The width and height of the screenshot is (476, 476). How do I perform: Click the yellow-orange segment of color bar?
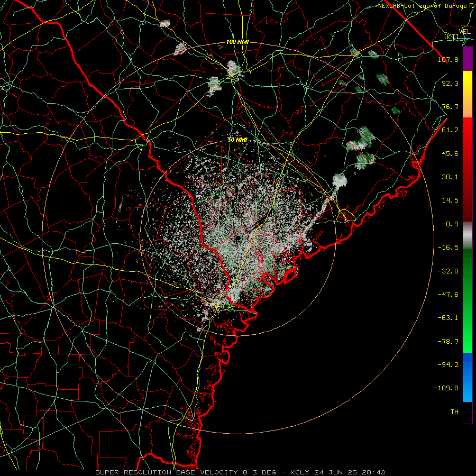click(x=467, y=94)
